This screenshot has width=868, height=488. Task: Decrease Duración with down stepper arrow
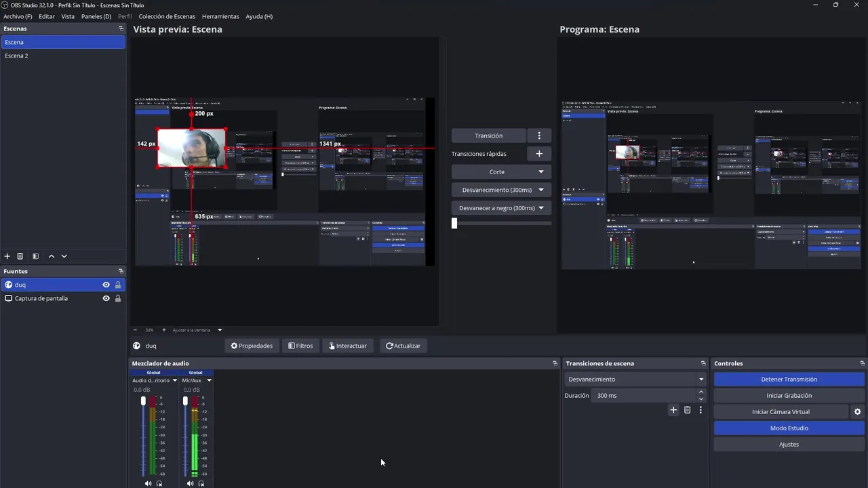tap(701, 399)
